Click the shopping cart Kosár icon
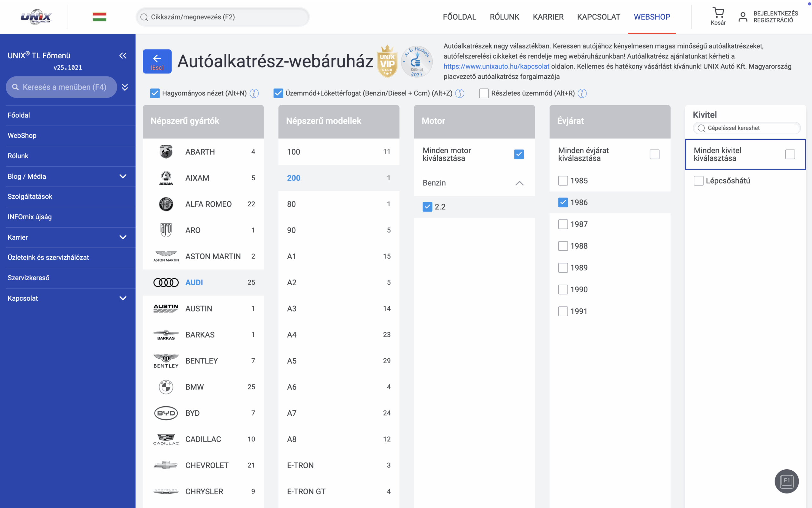This screenshot has height=508, width=812. tap(718, 13)
